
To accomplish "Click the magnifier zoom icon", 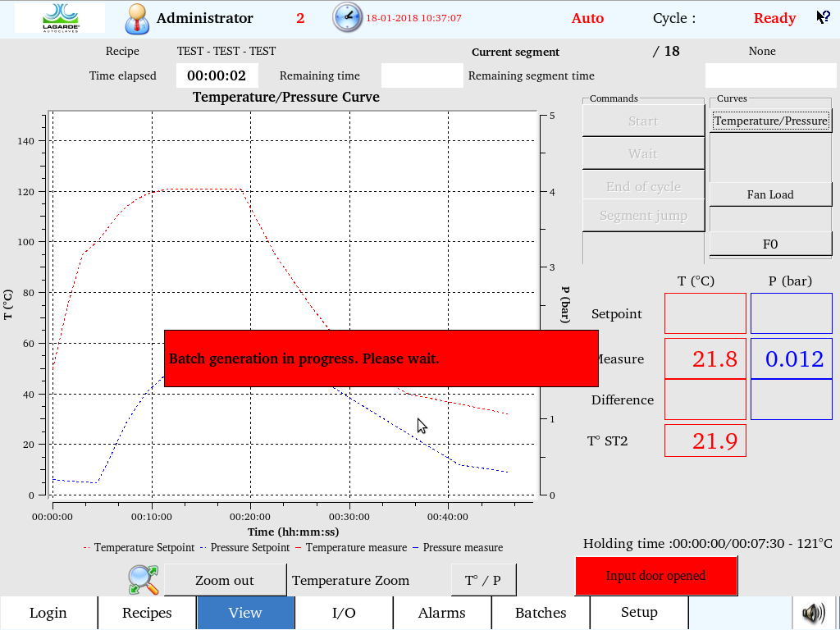I will tap(144, 580).
